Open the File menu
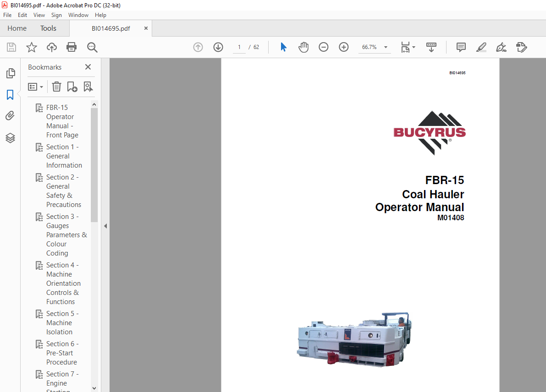The image size is (546, 392). coord(7,15)
